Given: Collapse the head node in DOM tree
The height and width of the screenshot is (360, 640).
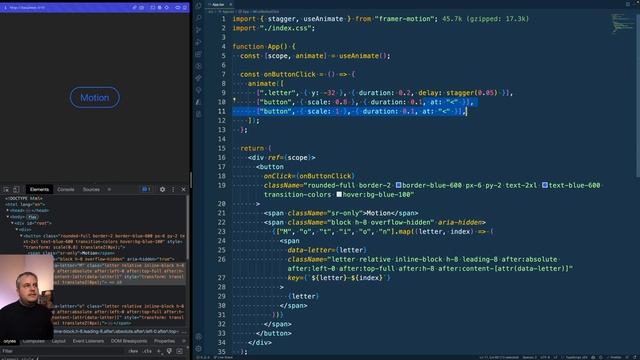Looking at the screenshot, I should click(x=8, y=211).
